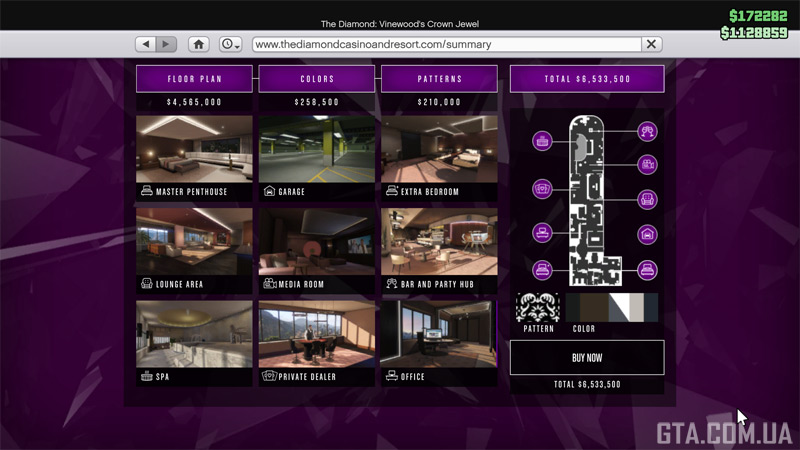The height and width of the screenshot is (450, 800).
Task: Open the Patterns tab
Action: (x=439, y=79)
